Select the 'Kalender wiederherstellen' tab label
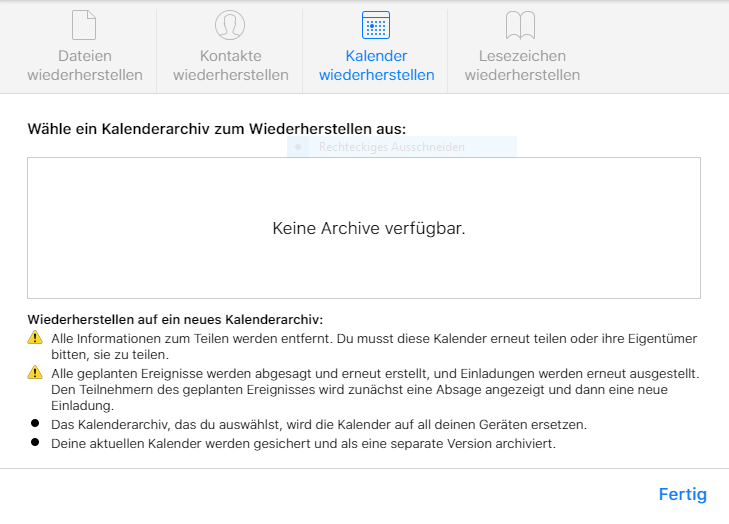729x524 pixels. point(376,66)
